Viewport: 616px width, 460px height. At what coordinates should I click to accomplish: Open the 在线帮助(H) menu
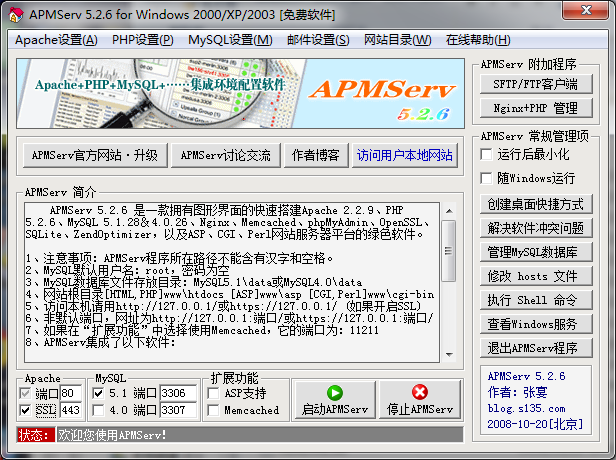[478, 40]
